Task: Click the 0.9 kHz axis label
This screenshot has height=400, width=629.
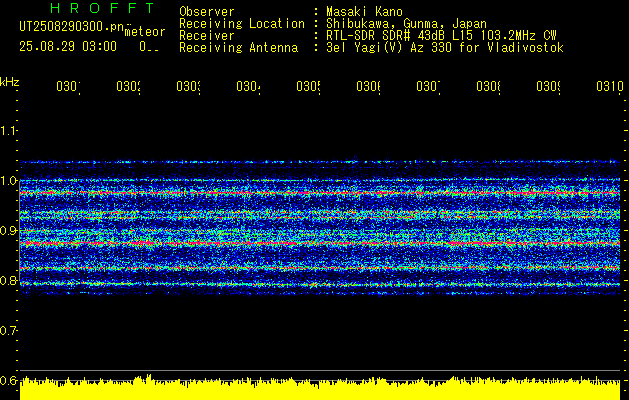Action: [x=8, y=231]
